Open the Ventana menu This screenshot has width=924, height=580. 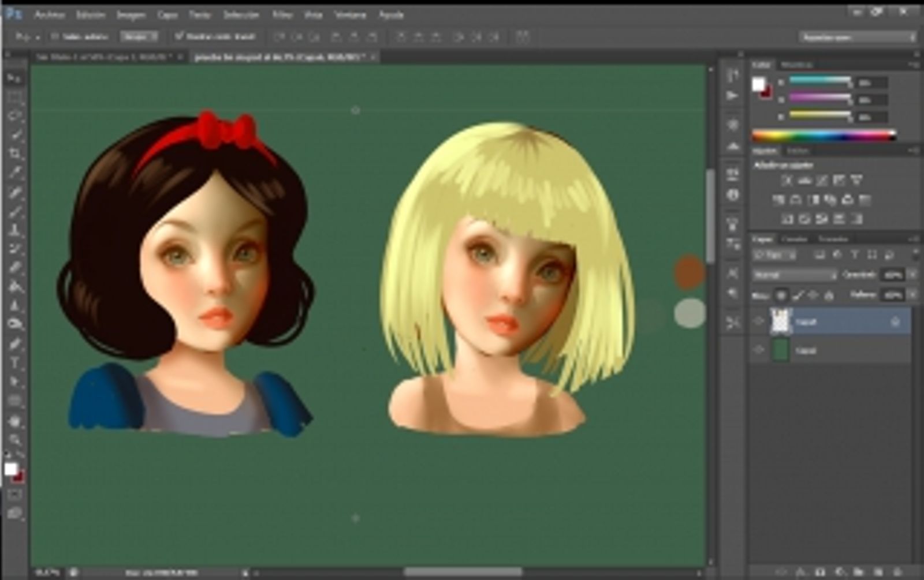click(x=350, y=15)
